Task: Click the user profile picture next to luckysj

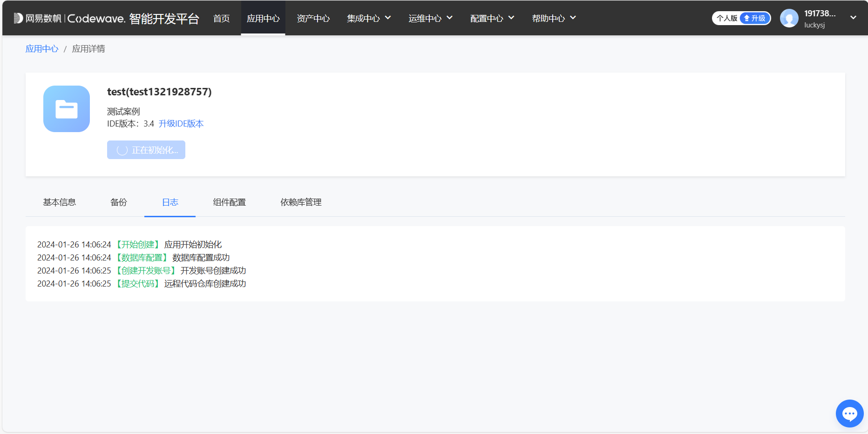Action: [x=789, y=18]
